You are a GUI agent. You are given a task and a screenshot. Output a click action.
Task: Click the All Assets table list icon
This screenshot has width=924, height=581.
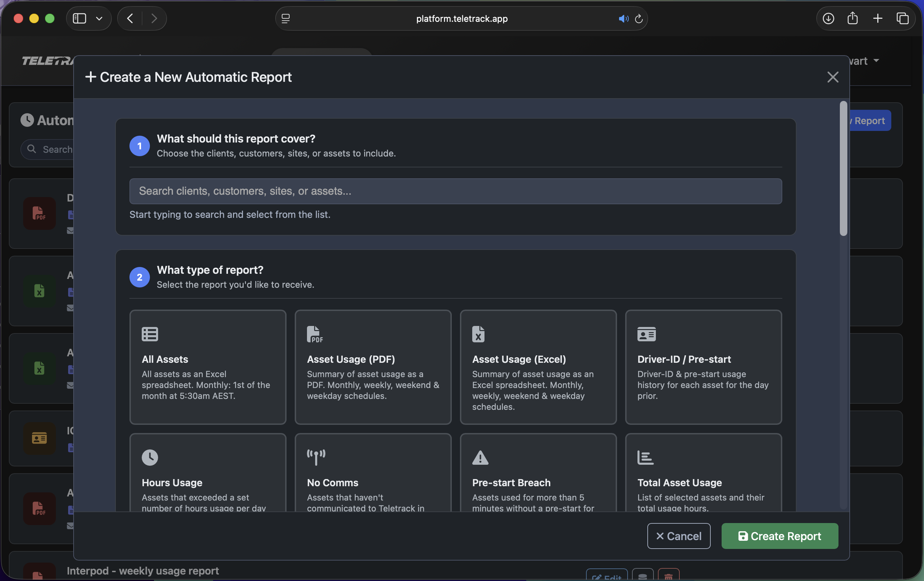click(x=150, y=334)
